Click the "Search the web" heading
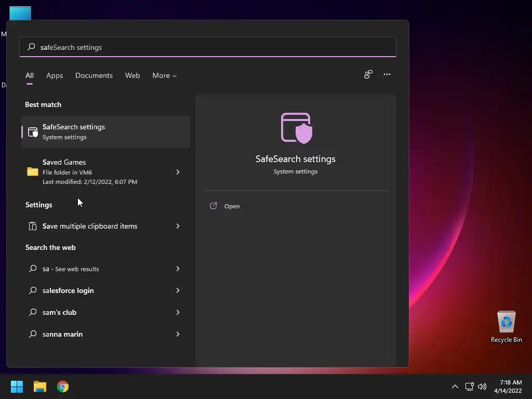Screen dimensions: 532x399 [x=50, y=247]
